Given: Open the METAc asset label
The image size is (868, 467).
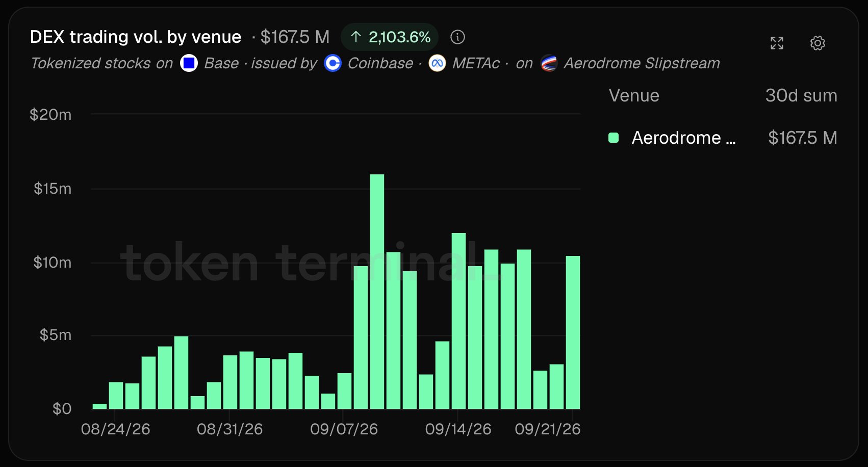Looking at the screenshot, I should point(476,63).
